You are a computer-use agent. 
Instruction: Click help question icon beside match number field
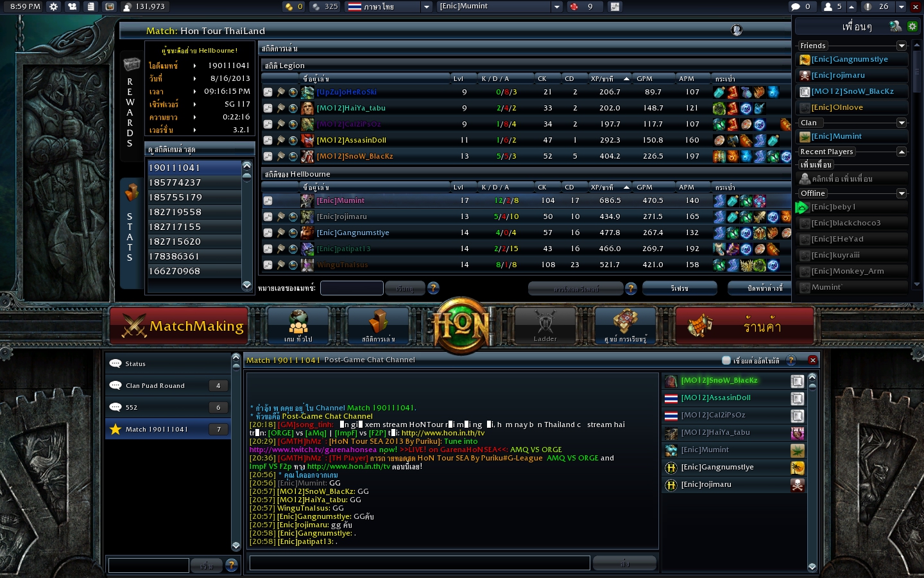pos(433,288)
